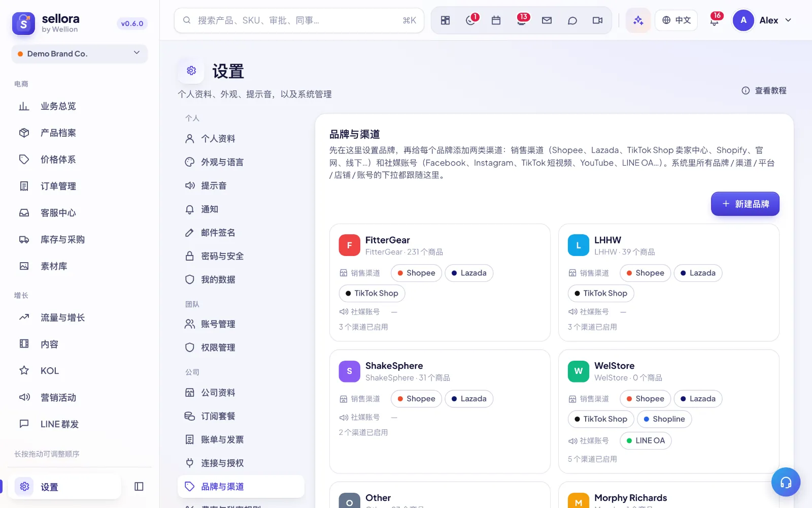Go to 订单管理 in sidebar
This screenshot has width=812, height=508.
point(80,186)
